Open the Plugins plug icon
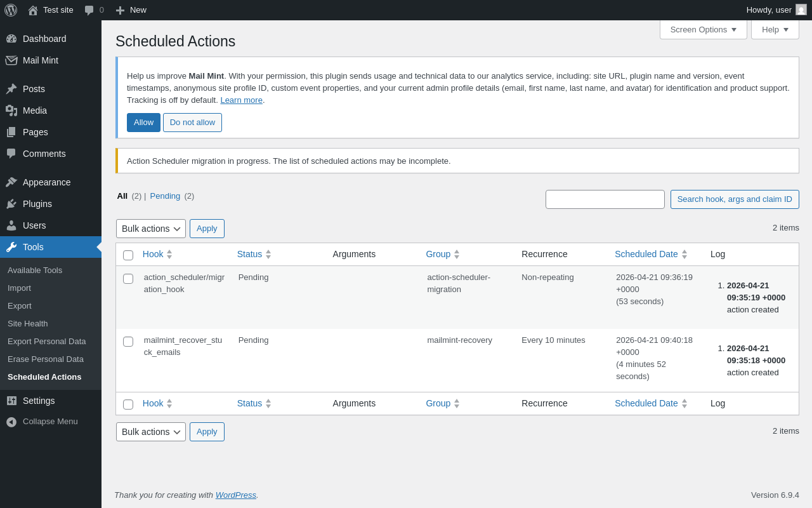This screenshot has width=812, height=508. [11, 204]
